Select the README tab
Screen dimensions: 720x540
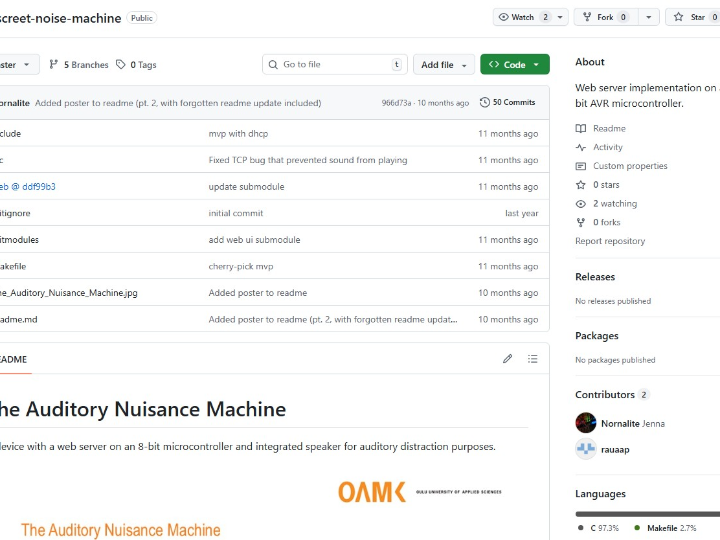(x=14, y=359)
